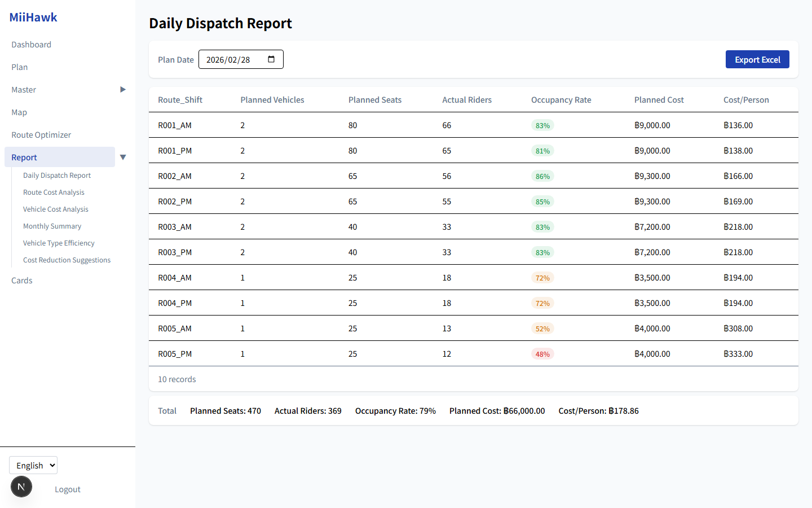Viewport: 812px width, 508px height.
Task: Go to the Dashboard page
Action: 32,45
